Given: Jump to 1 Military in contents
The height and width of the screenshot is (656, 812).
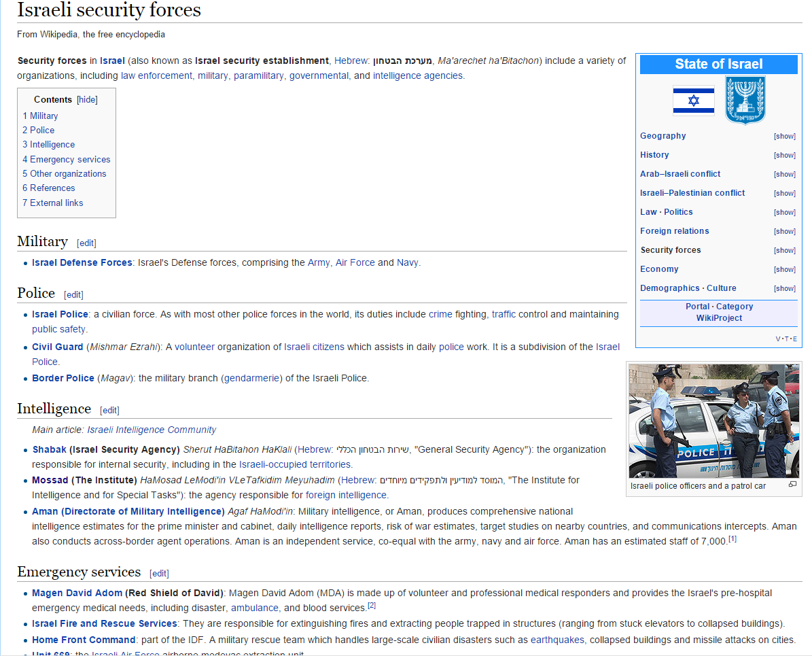Looking at the screenshot, I should (40, 116).
